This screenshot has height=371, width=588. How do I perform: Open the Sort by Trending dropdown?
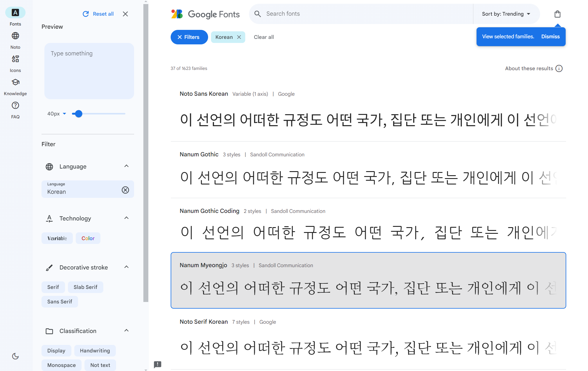(x=506, y=14)
